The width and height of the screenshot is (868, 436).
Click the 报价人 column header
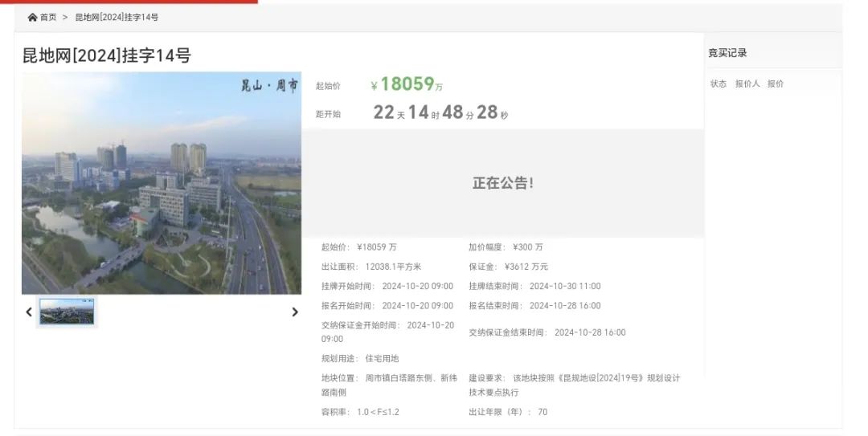pyautogui.click(x=747, y=84)
